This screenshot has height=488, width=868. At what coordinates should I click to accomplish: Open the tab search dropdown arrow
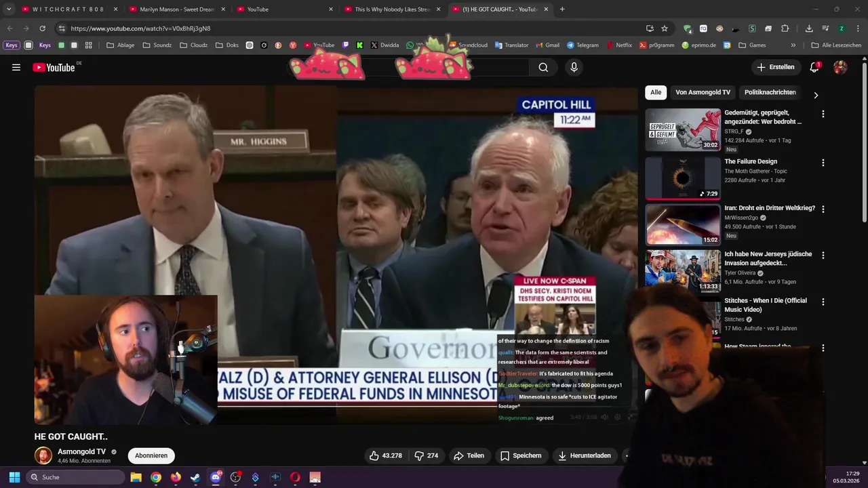(x=9, y=9)
